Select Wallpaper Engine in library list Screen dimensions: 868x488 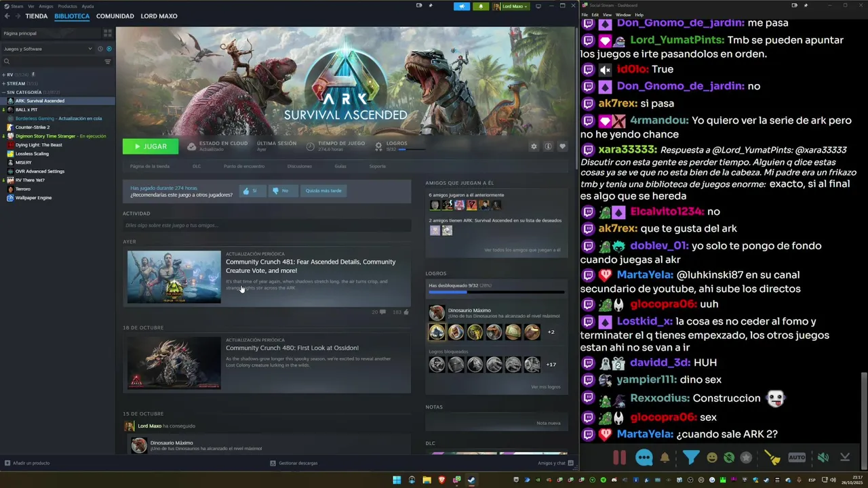coord(33,198)
